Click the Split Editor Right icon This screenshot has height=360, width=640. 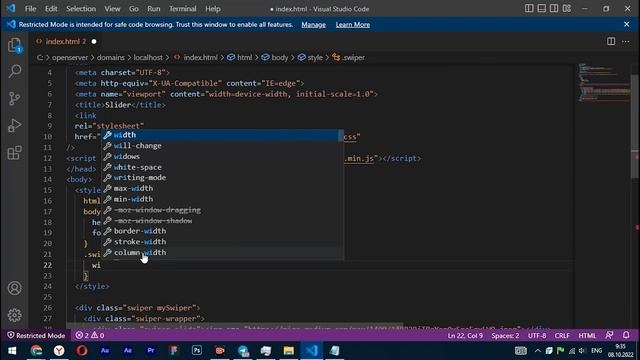coord(611,41)
